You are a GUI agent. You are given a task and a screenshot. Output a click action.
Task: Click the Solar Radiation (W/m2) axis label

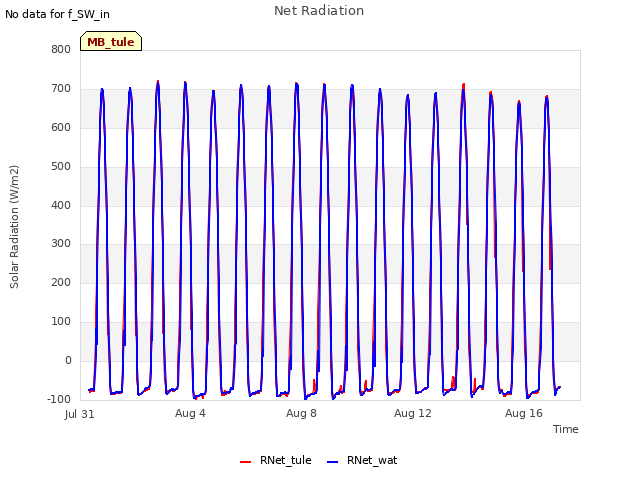pos(14,227)
